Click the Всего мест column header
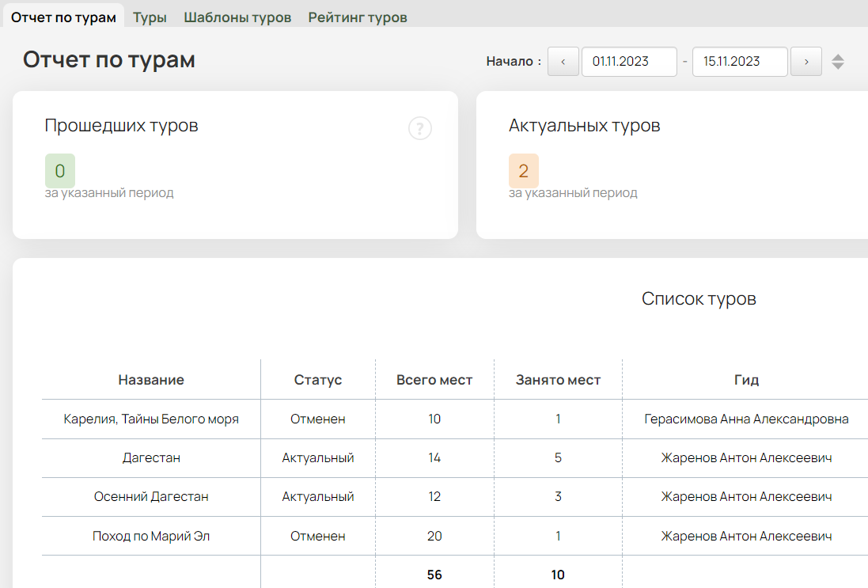 (x=434, y=380)
